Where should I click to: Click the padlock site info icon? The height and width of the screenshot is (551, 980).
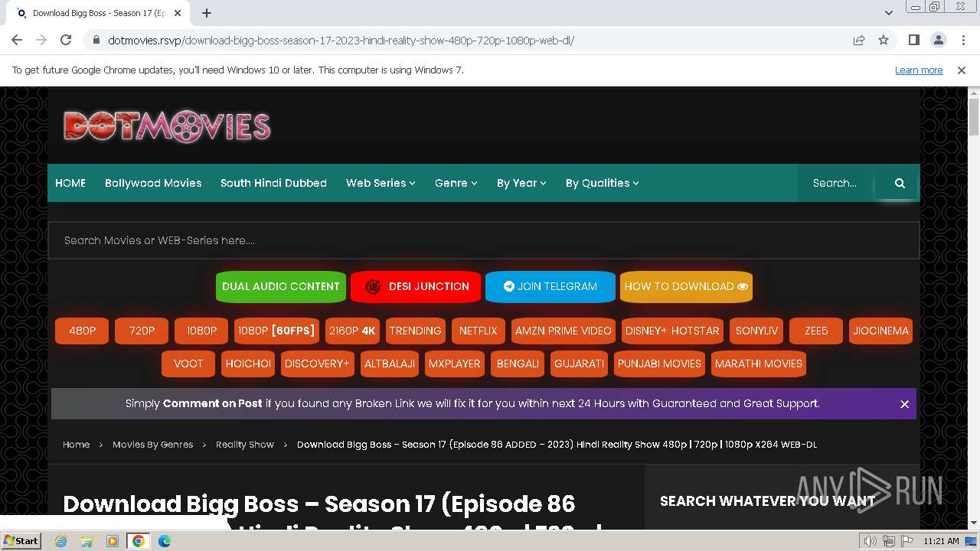96,41
